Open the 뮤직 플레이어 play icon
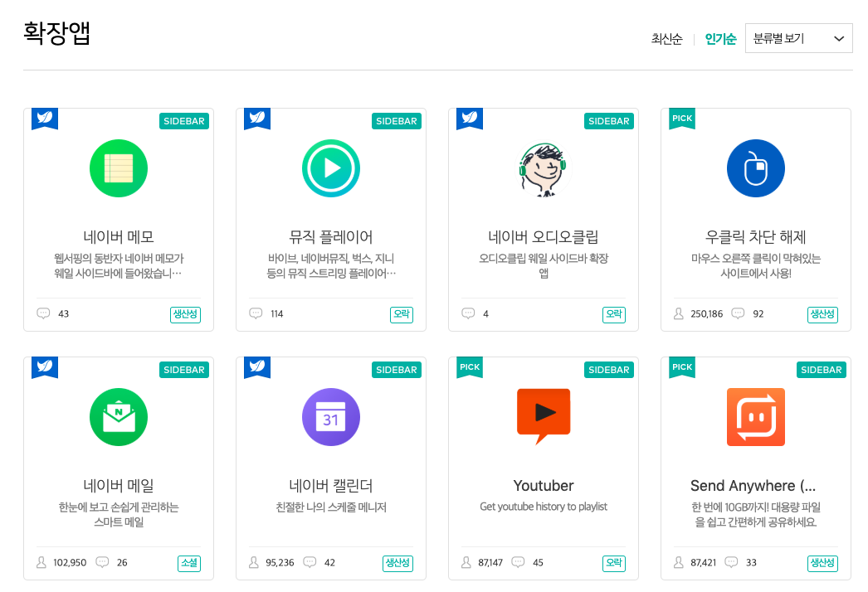868x592 pixels. coord(331,168)
